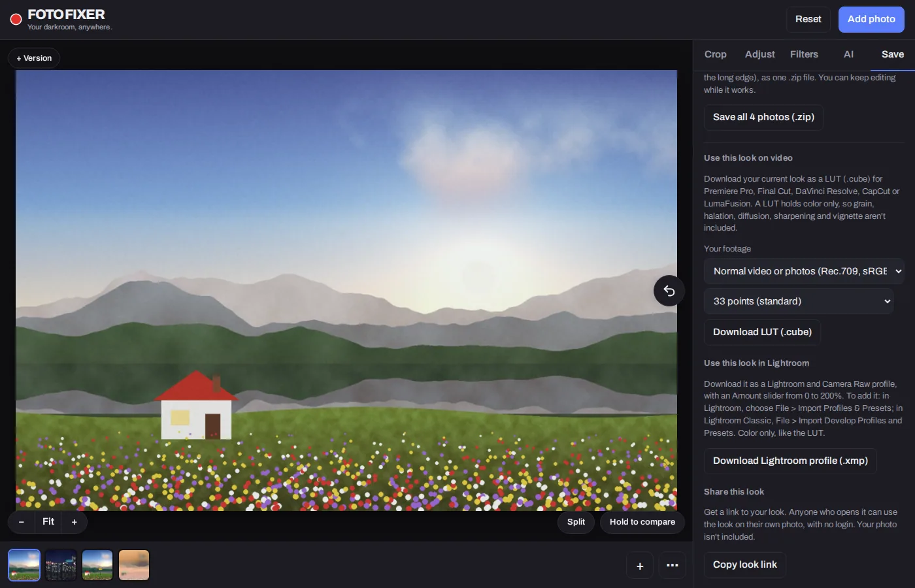Zoom in with the plus button

point(75,522)
